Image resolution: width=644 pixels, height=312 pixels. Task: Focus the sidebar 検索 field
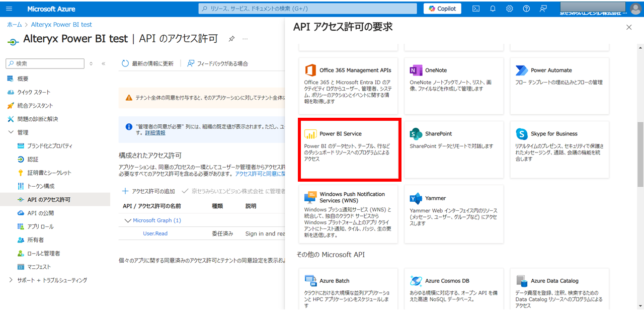[x=45, y=63]
